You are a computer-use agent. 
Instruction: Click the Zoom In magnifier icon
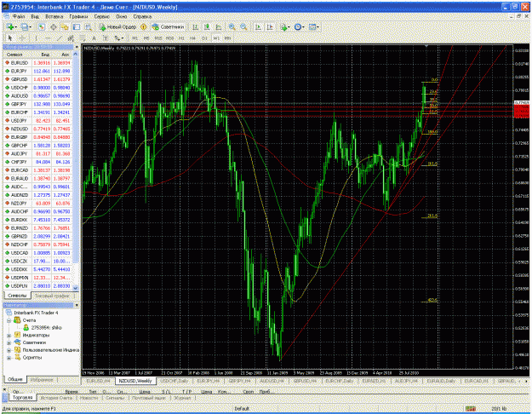tap(232, 26)
